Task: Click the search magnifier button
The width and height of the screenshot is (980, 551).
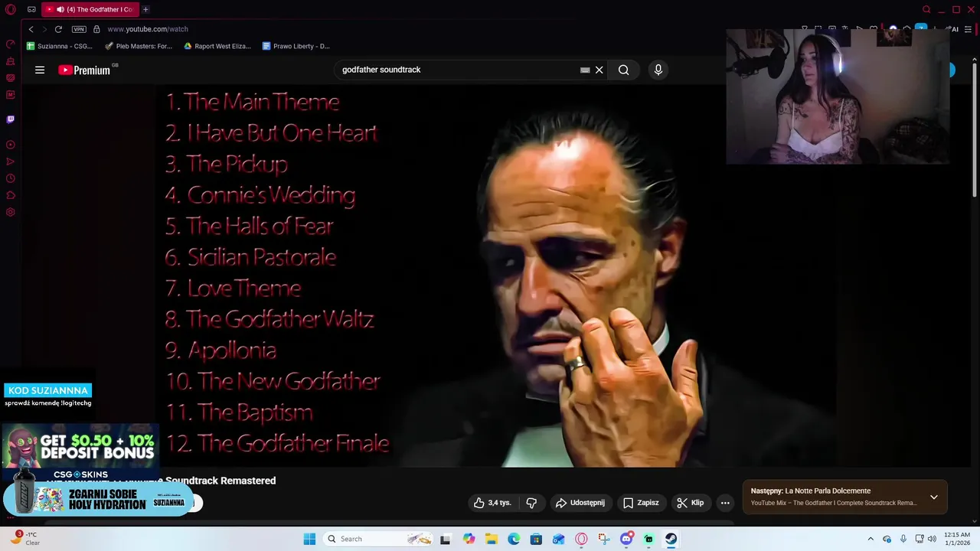Action: coord(624,70)
